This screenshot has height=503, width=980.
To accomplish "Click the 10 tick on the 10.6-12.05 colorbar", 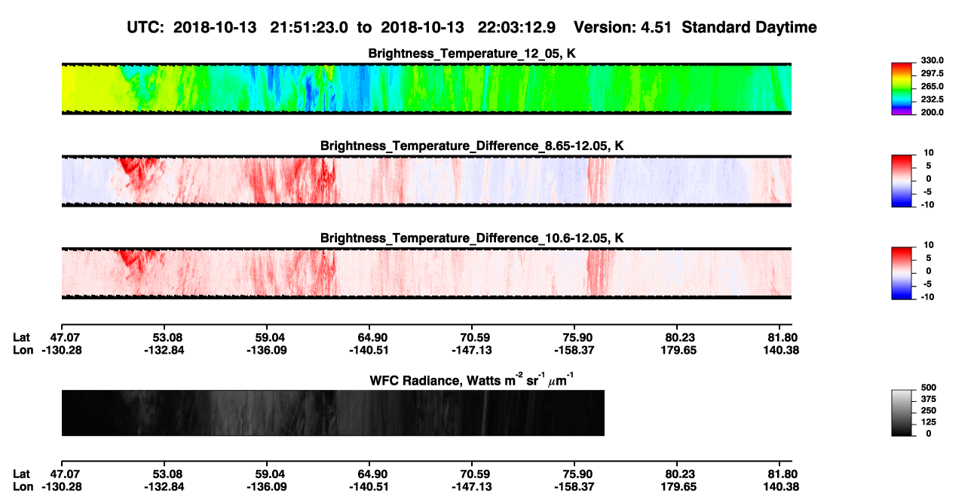I will (x=929, y=246).
